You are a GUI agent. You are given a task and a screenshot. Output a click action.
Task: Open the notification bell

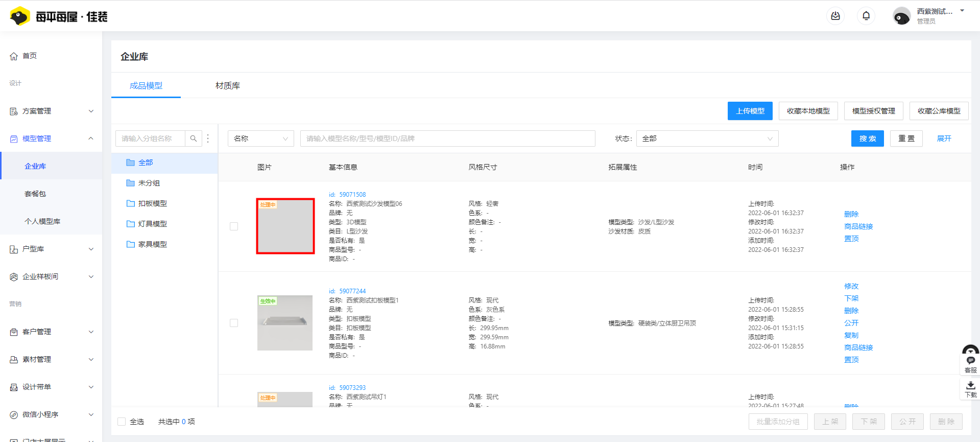pos(866,16)
